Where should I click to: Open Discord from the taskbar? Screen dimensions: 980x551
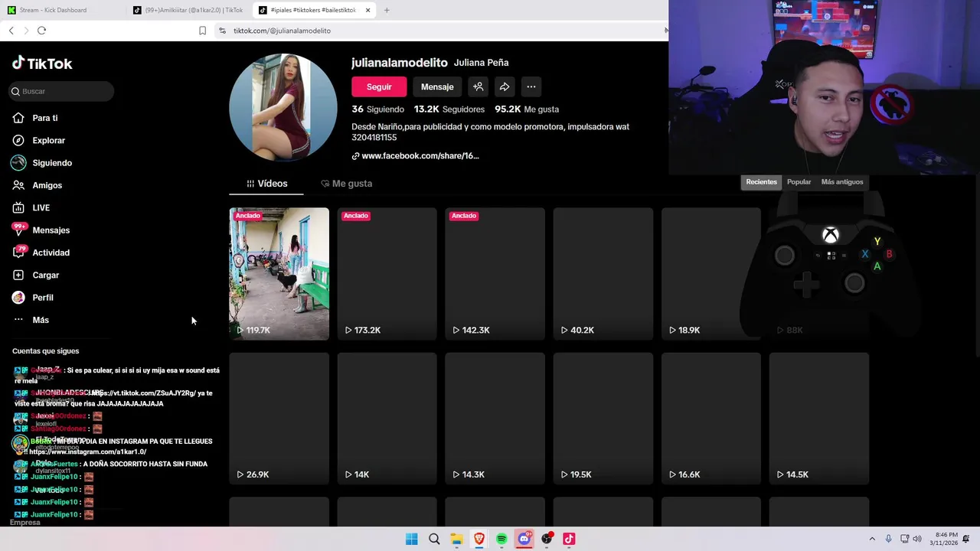click(x=524, y=539)
